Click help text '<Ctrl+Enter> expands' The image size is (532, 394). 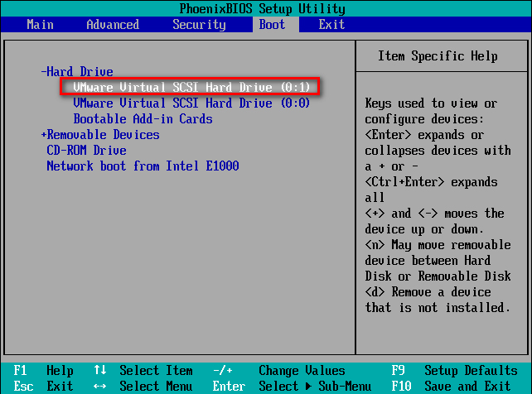tap(431, 182)
